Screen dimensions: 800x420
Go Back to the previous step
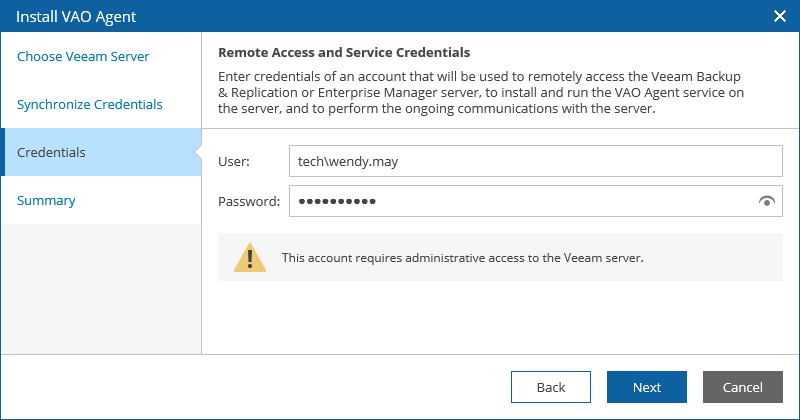pos(551,387)
